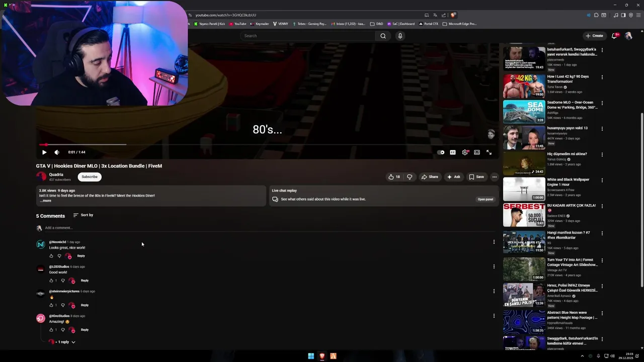Image resolution: width=644 pixels, height=362 pixels.
Task: Like @steinmeierpictures' fire emoji comment
Action: (51, 305)
